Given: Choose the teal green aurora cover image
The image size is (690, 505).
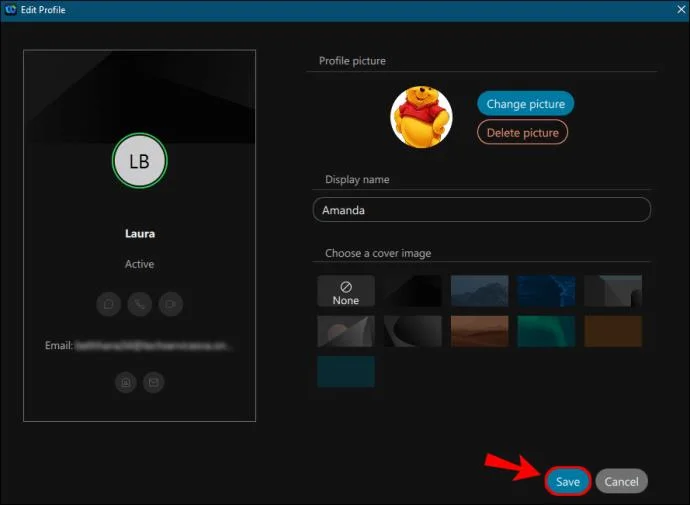Looking at the screenshot, I should [546, 331].
